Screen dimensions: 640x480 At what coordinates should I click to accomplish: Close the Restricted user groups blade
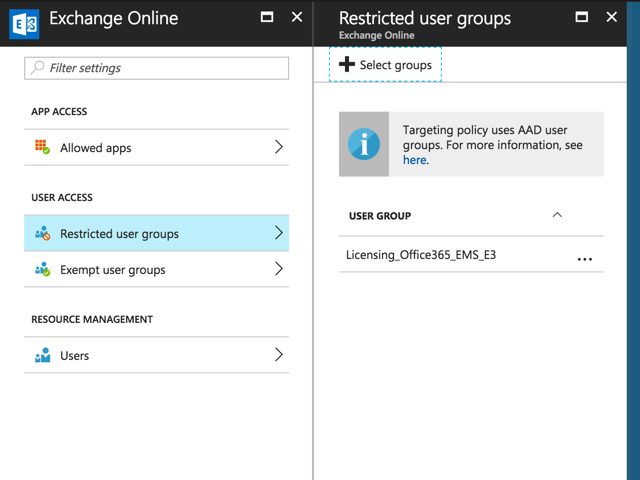pyautogui.click(x=611, y=17)
